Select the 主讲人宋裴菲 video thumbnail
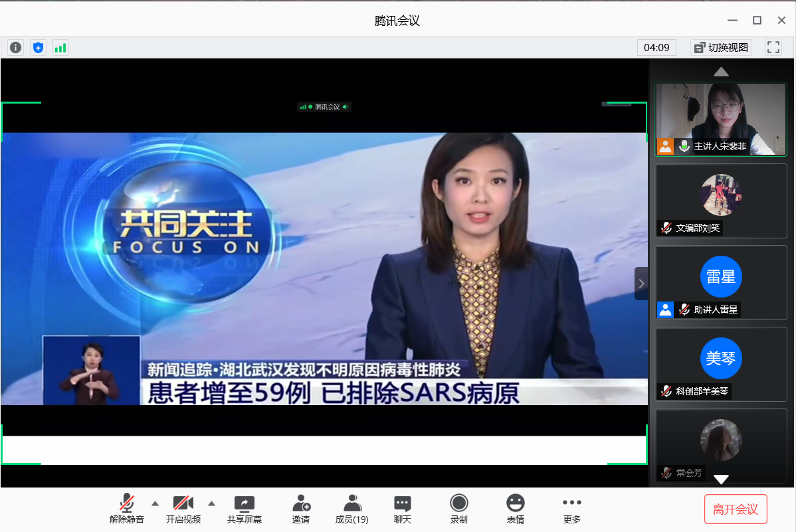Viewport: 796px width, 532px height. pos(721,119)
